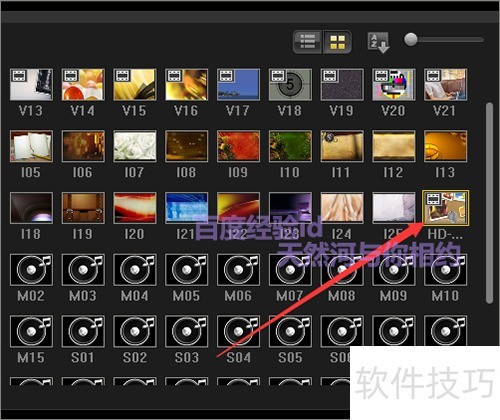Select music clip M07

(x=290, y=270)
